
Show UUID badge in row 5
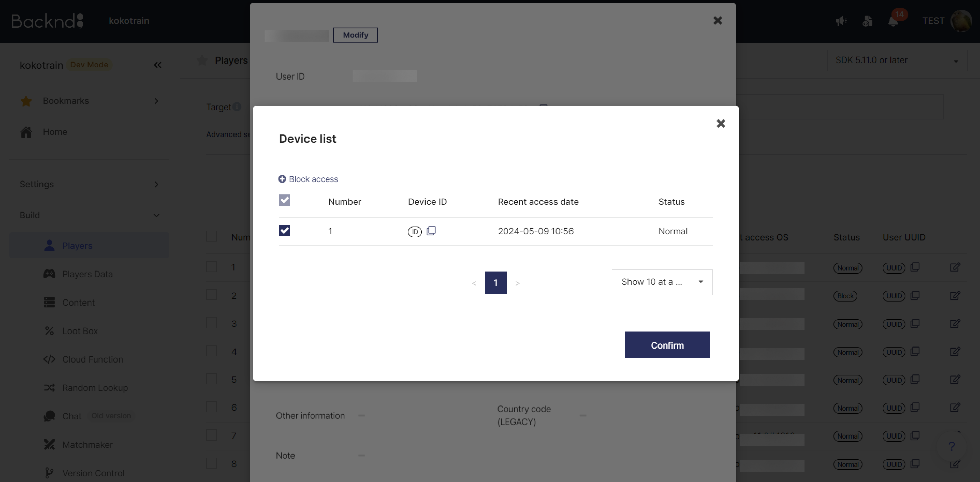pyautogui.click(x=894, y=380)
